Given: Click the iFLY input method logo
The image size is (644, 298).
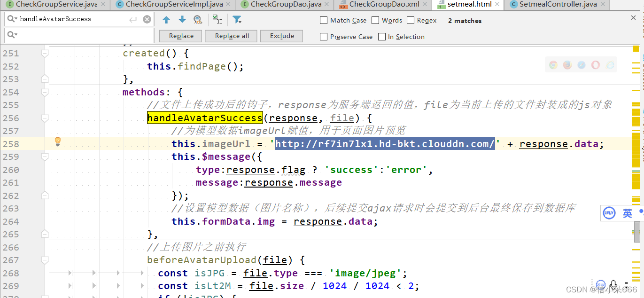Looking at the screenshot, I should tap(609, 213).
